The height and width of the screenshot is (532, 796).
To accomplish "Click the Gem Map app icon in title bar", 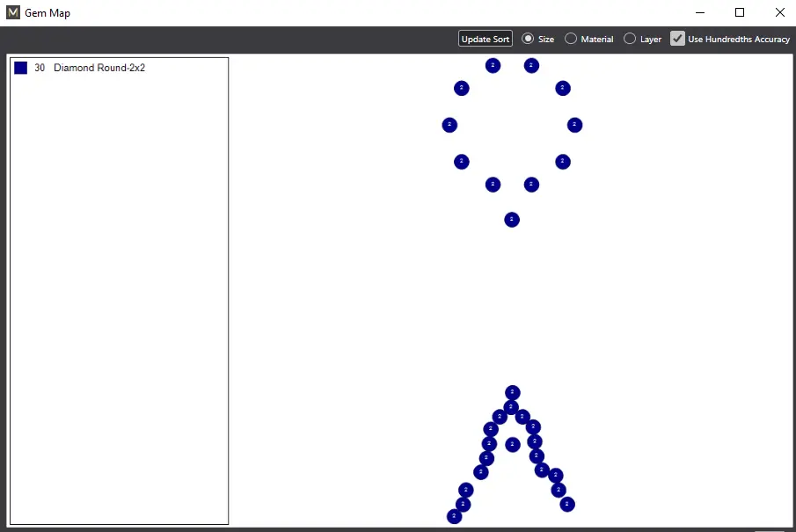I will (13, 13).
